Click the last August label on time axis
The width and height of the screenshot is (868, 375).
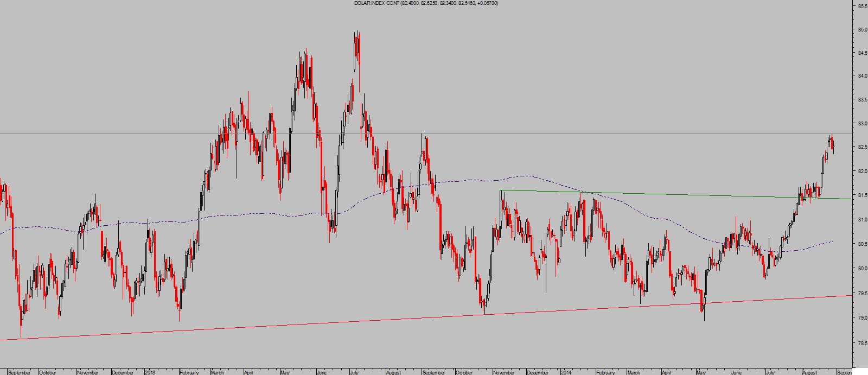tap(809, 372)
